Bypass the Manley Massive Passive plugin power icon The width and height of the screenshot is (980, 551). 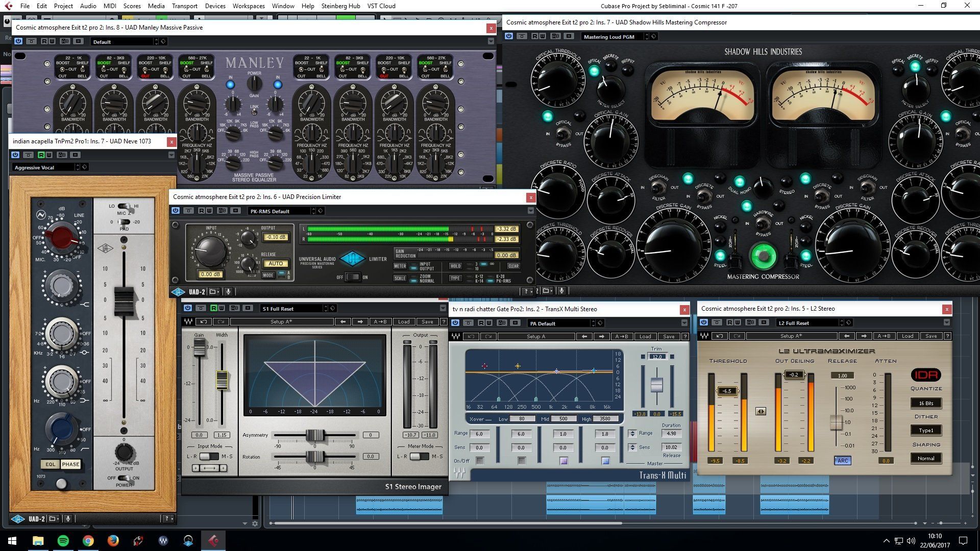point(18,41)
